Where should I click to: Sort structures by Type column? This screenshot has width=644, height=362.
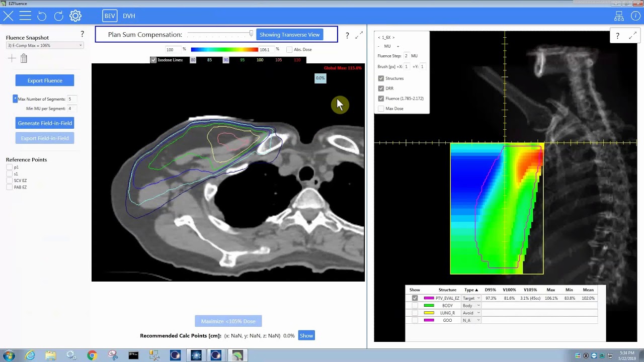(x=471, y=290)
